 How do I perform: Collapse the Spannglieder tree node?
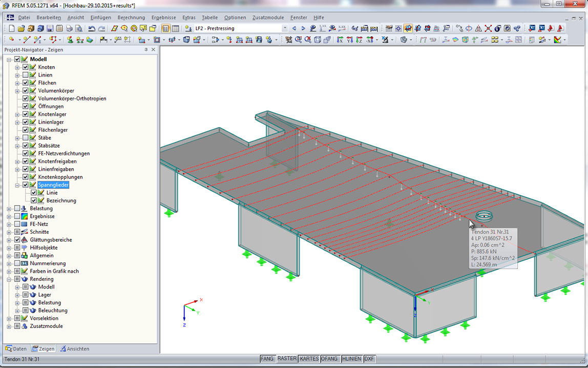point(17,185)
